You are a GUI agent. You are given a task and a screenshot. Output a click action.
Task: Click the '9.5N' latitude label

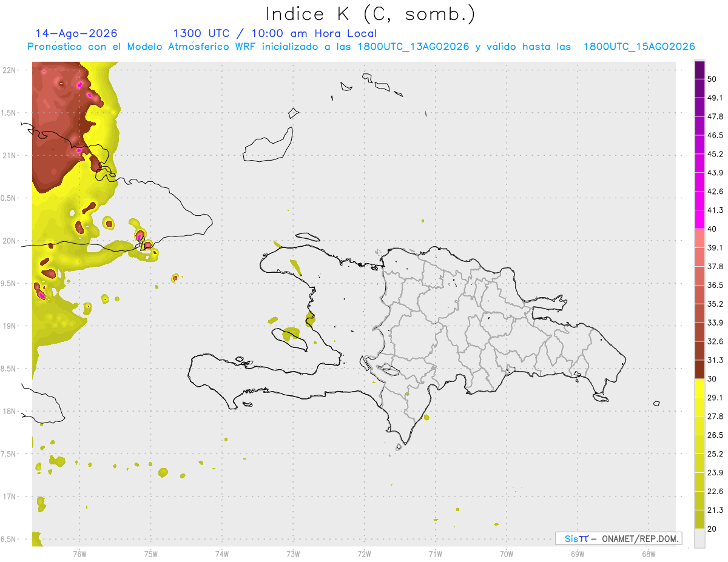click(x=9, y=283)
